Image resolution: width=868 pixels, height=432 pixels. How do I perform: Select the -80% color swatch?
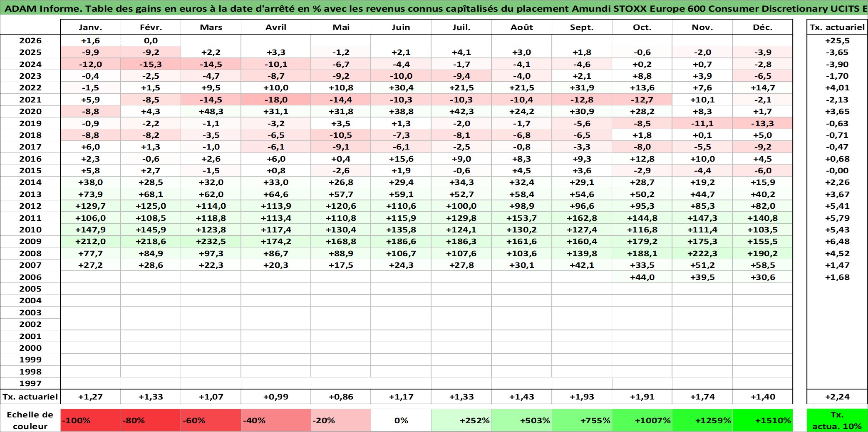(151, 420)
